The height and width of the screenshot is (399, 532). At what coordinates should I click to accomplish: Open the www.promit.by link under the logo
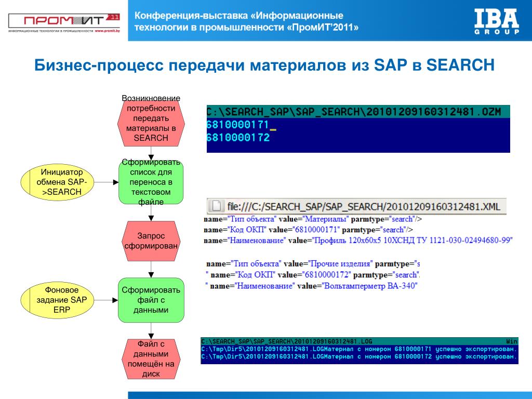tap(107, 31)
